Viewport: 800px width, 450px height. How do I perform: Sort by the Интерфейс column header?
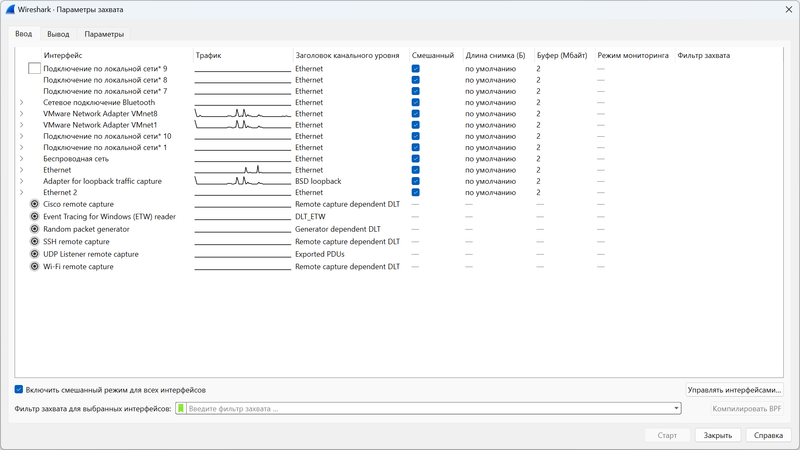117,55
